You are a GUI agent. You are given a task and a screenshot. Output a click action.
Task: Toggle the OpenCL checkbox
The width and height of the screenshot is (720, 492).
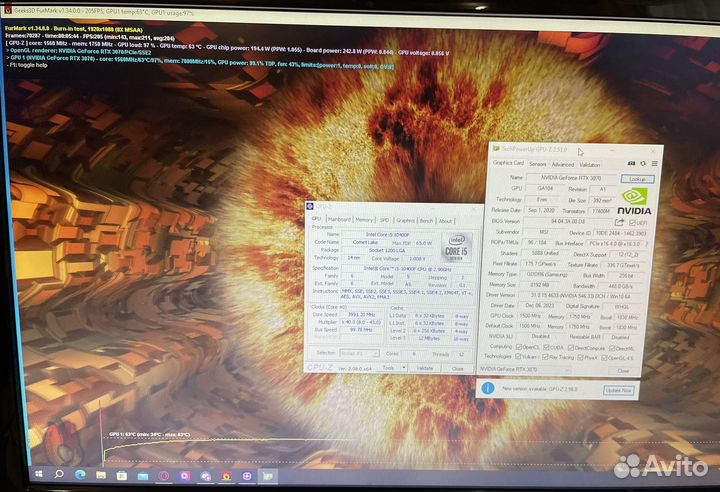pos(519,347)
